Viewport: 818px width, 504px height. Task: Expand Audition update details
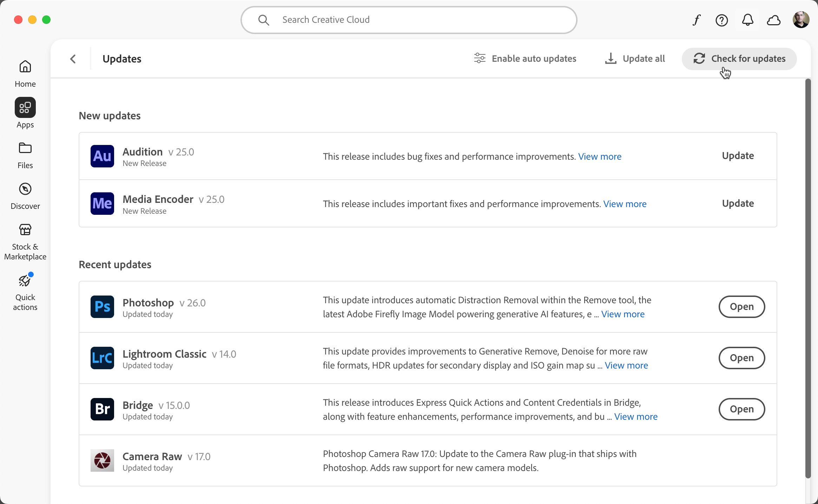point(600,156)
